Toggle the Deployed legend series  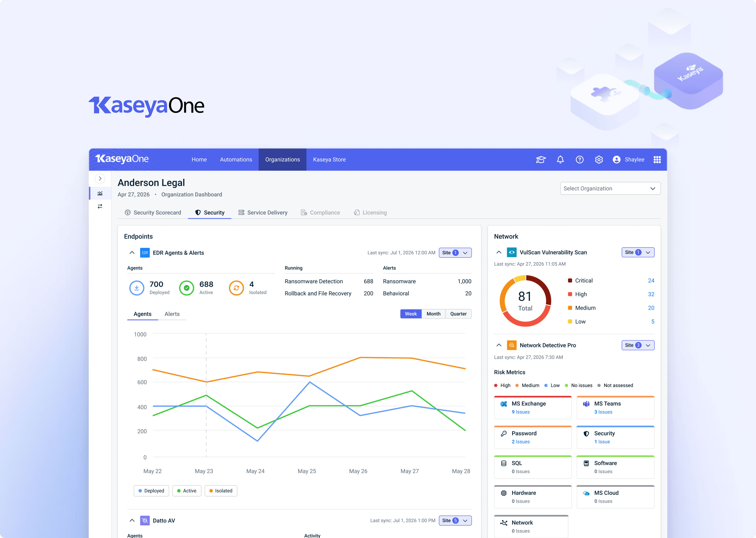coord(151,491)
